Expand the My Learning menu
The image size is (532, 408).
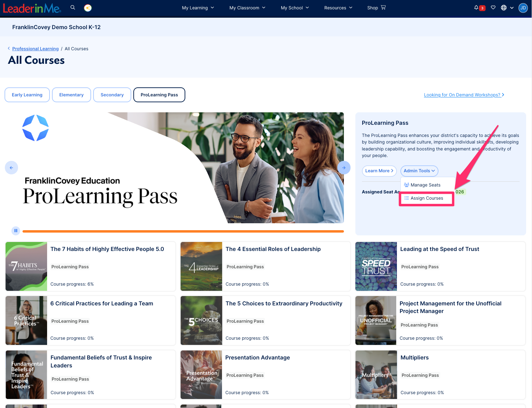coord(198,8)
